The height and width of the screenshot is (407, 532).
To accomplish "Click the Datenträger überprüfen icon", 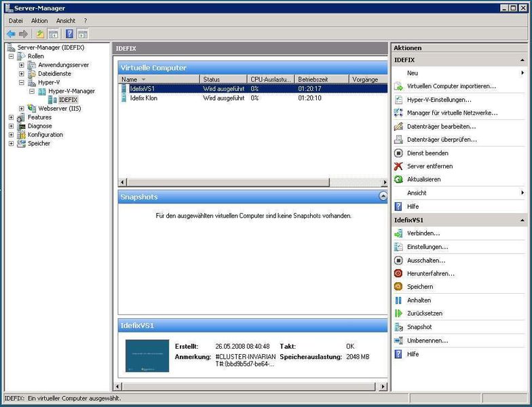I will click(398, 140).
